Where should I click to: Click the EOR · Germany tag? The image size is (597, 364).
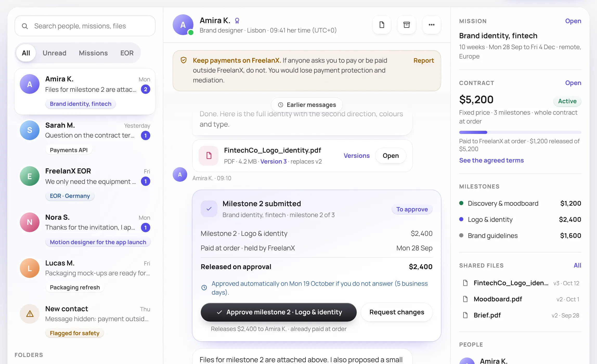pos(70,196)
